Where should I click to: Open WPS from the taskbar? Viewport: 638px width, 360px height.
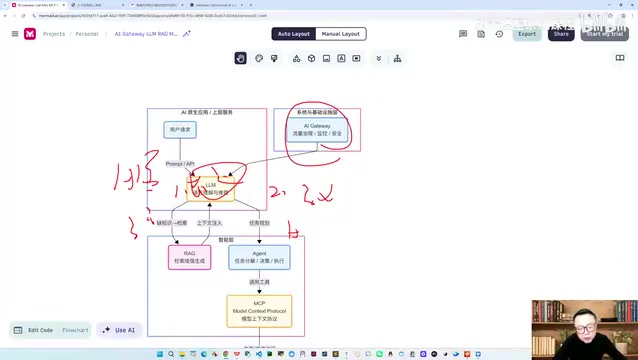237,354
